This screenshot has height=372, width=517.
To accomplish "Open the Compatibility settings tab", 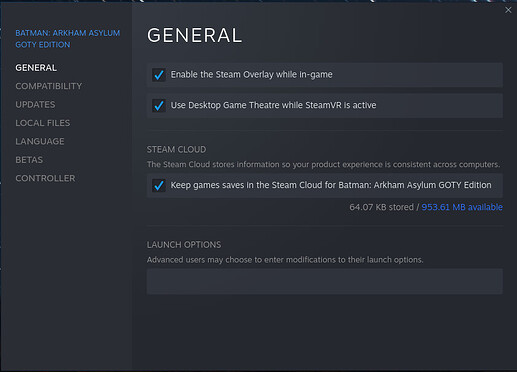I will (49, 86).
